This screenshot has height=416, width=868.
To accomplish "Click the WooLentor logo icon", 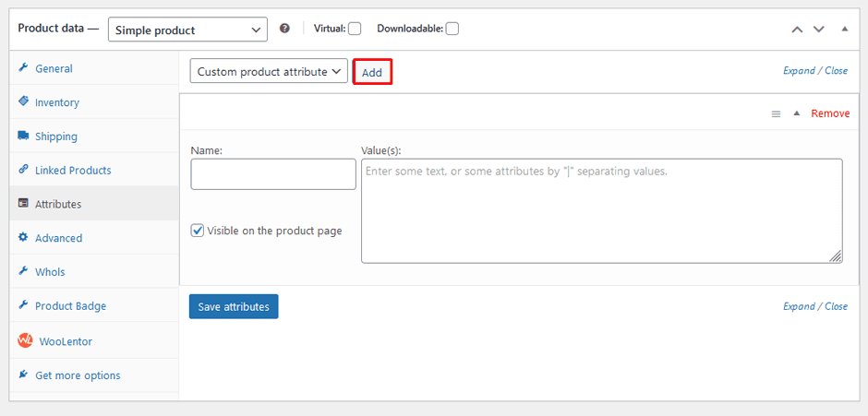I will pos(25,340).
